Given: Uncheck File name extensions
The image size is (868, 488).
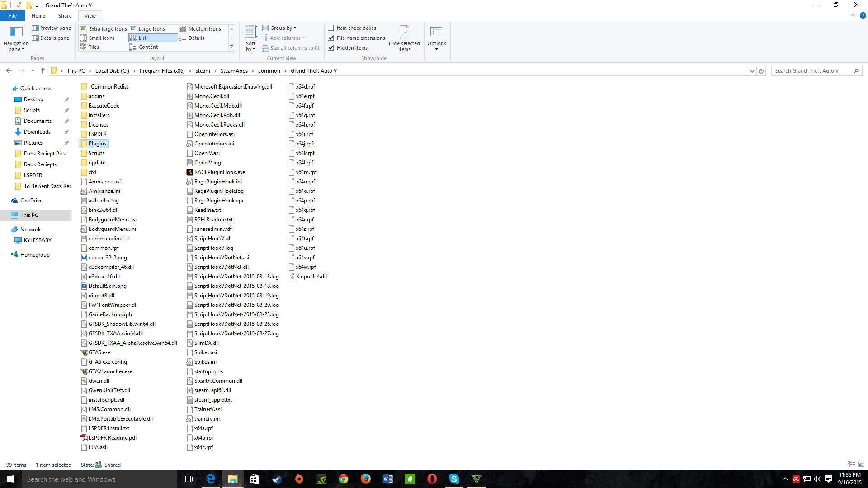Looking at the screenshot, I should tap(331, 38).
